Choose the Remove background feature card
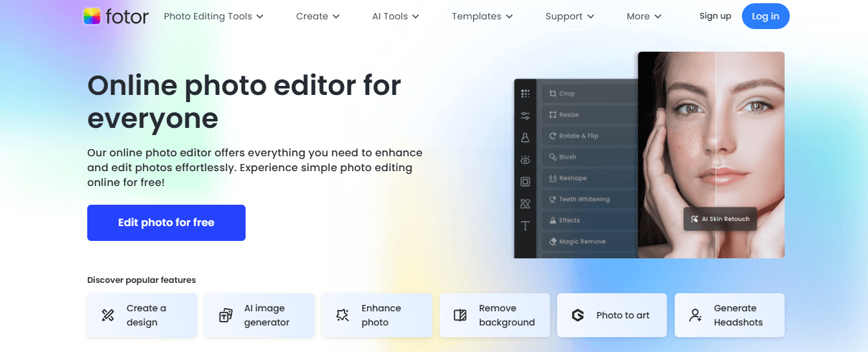 (494, 315)
